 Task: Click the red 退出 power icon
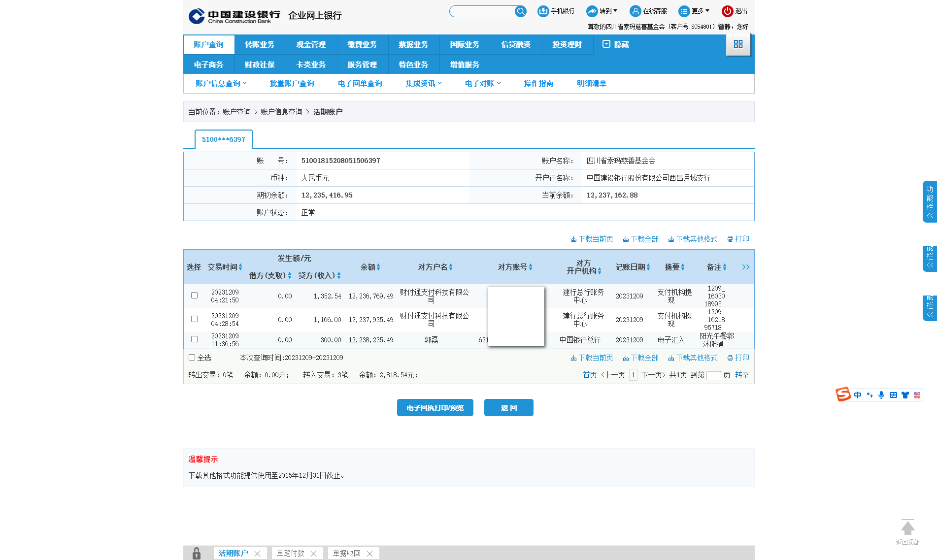727,11
